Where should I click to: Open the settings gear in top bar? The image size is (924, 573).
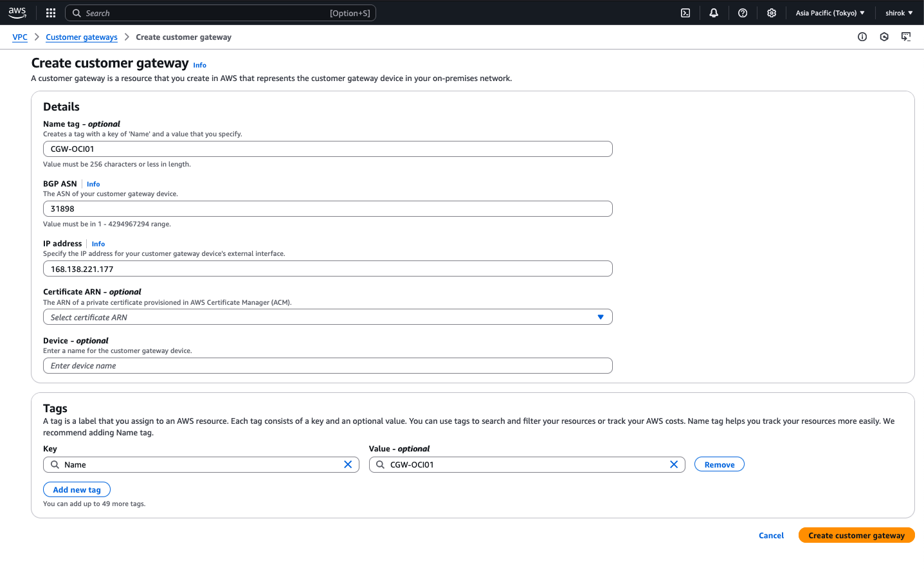[x=772, y=13]
